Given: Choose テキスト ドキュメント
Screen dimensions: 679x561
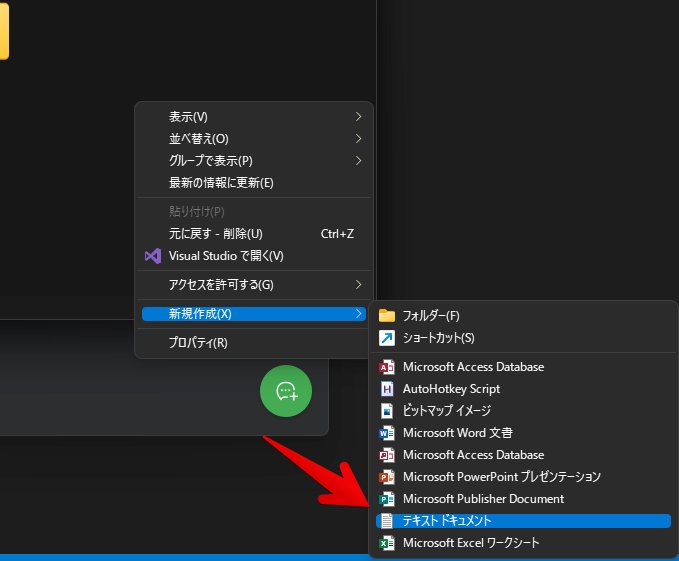Looking at the screenshot, I should point(523,521).
